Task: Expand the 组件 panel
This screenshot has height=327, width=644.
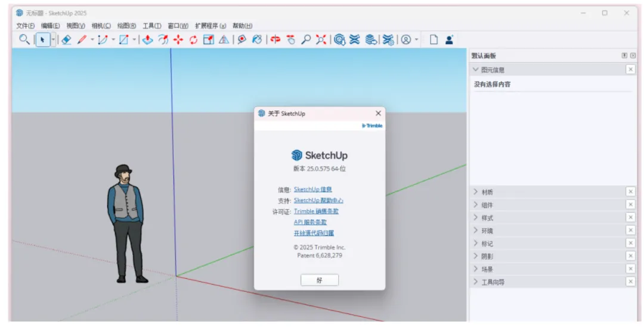Action: coord(476,204)
